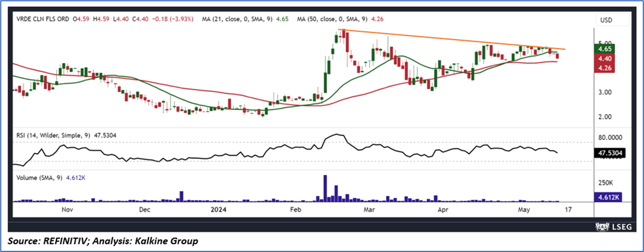The image size is (644, 252).
Task: Open the USD currency box
Action: pyautogui.click(x=613, y=19)
